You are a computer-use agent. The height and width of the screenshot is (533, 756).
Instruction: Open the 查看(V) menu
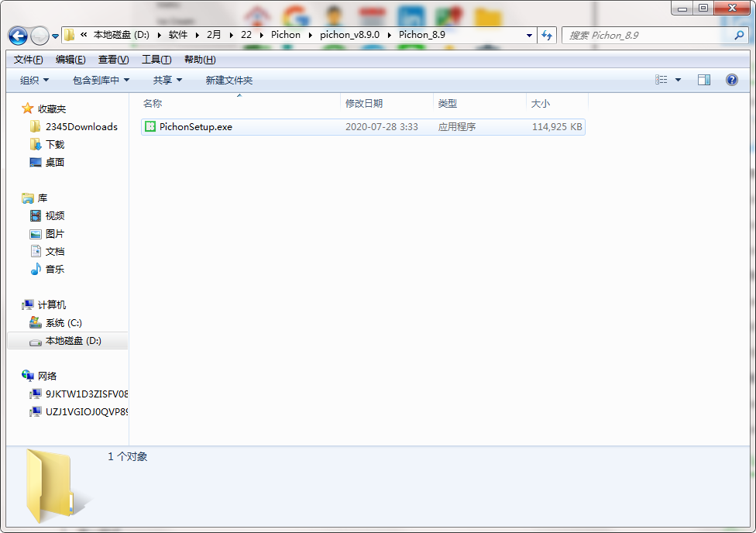pos(113,60)
